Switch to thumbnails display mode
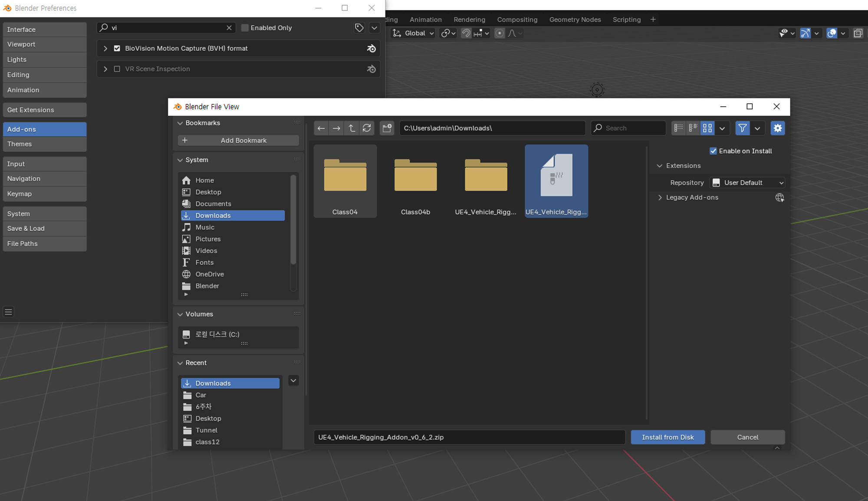The height and width of the screenshot is (501, 868). click(707, 128)
